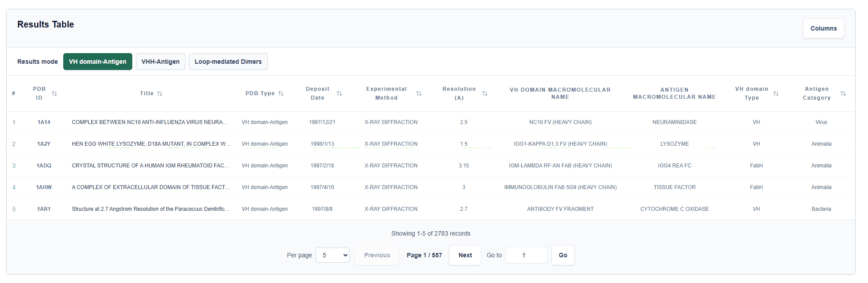
Task: Click TISSUE FACTOR antigen cell
Action: point(674,187)
